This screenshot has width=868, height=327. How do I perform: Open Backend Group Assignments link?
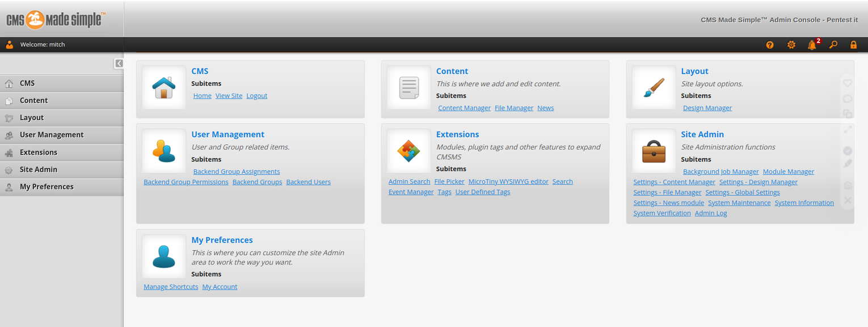click(x=237, y=172)
